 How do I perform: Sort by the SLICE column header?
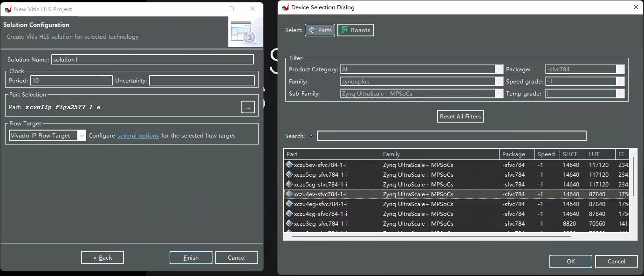[573, 154]
